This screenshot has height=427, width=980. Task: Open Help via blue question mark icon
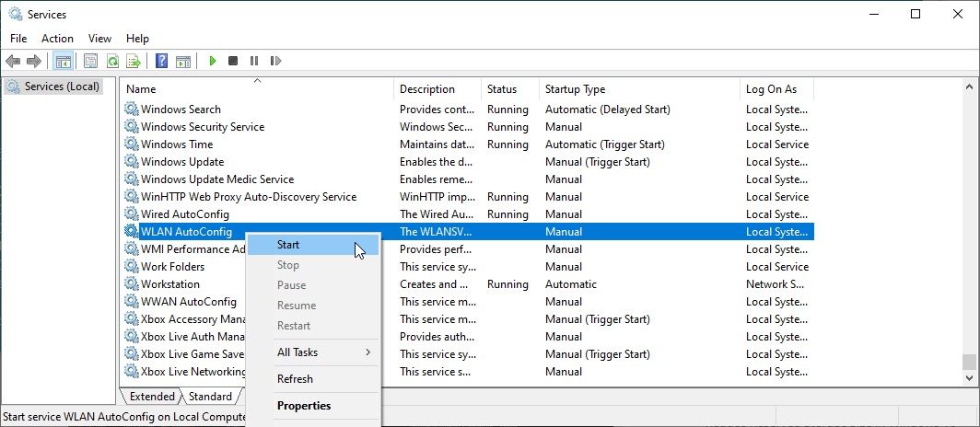pyautogui.click(x=161, y=61)
